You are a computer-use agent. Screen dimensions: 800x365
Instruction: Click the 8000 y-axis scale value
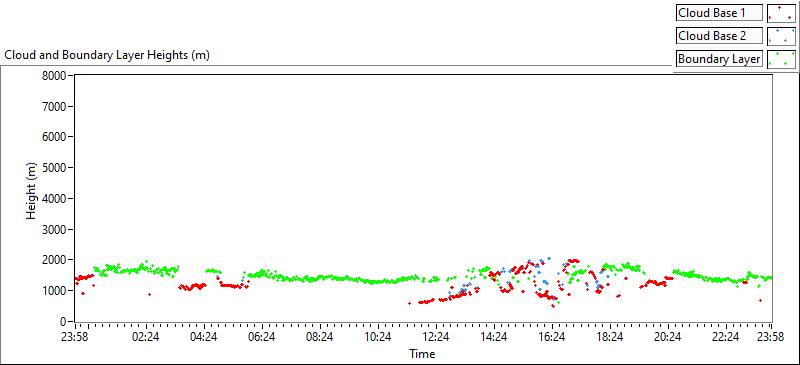coord(54,76)
